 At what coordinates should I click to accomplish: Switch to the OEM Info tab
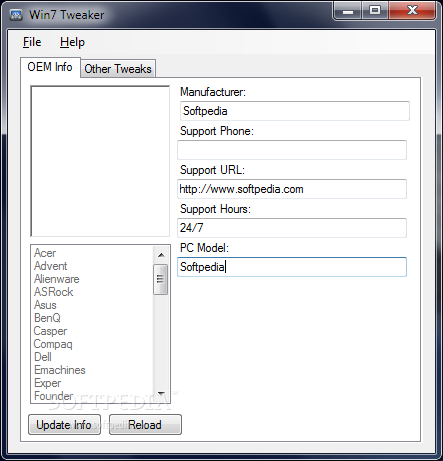(50, 67)
